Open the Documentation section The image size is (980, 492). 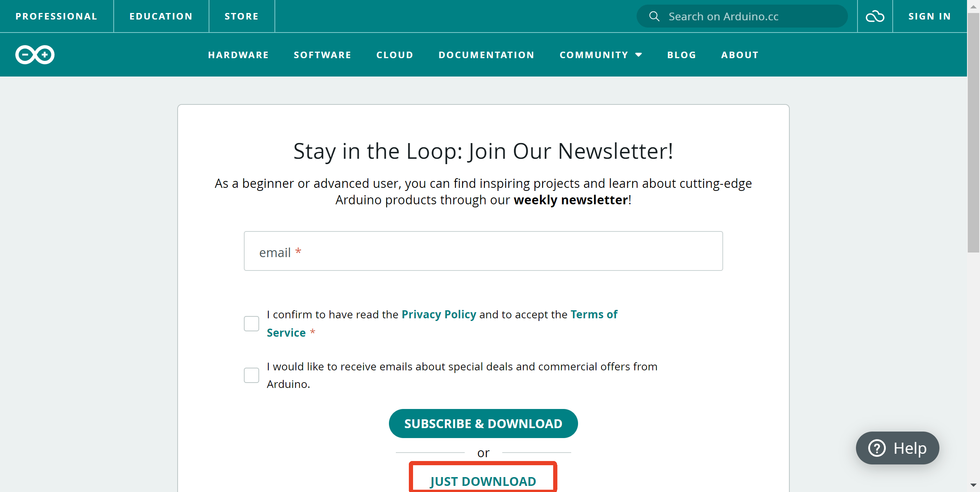coord(486,55)
